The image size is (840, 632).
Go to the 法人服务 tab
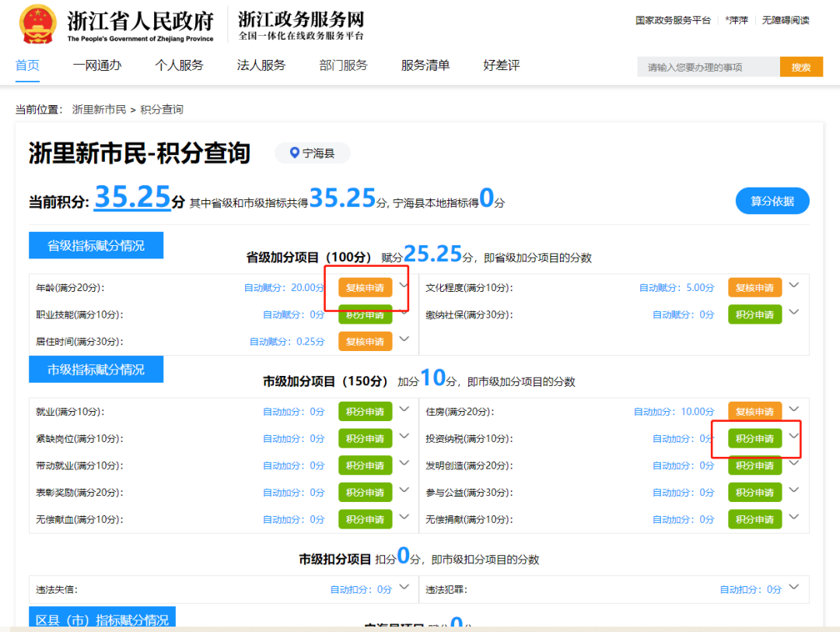click(x=261, y=65)
